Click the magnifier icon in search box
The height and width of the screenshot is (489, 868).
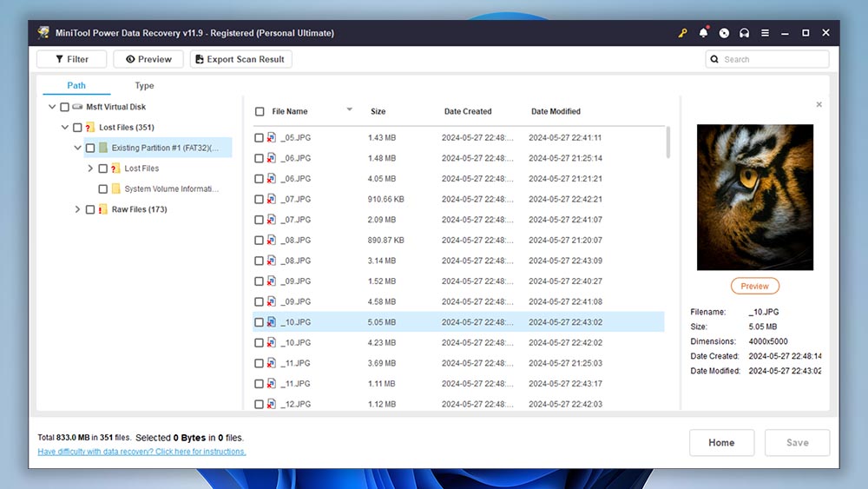[x=714, y=59]
